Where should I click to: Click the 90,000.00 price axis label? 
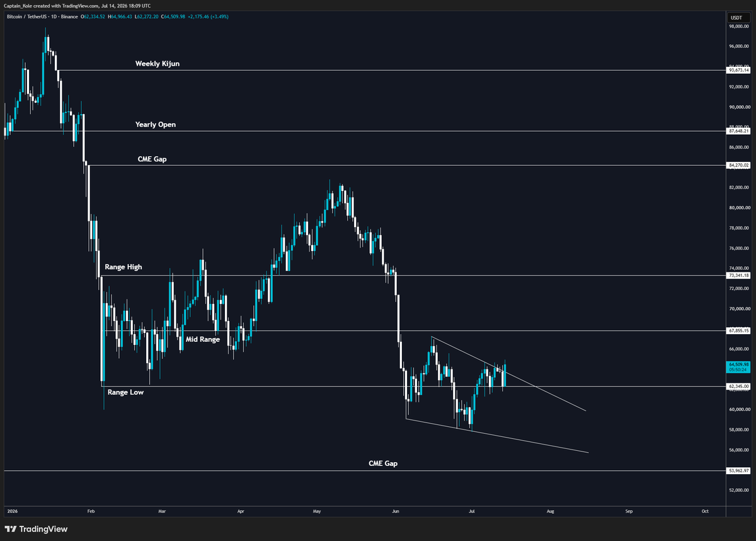738,107
